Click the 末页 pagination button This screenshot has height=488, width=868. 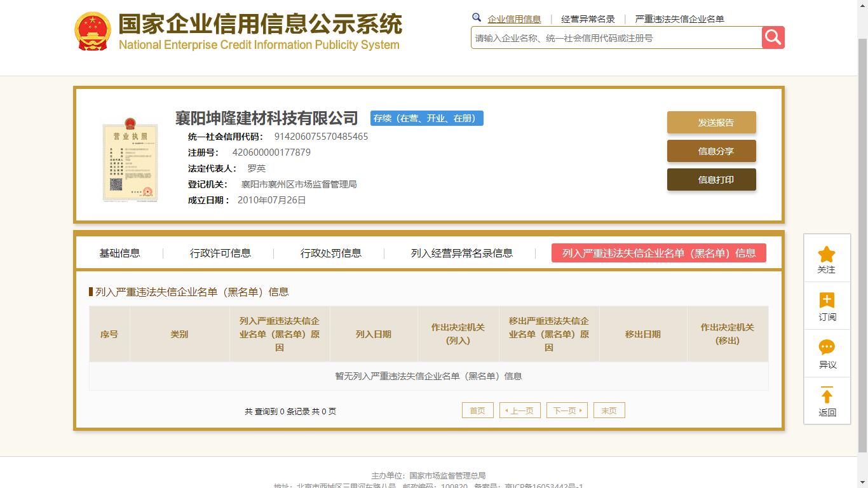tap(609, 410)
